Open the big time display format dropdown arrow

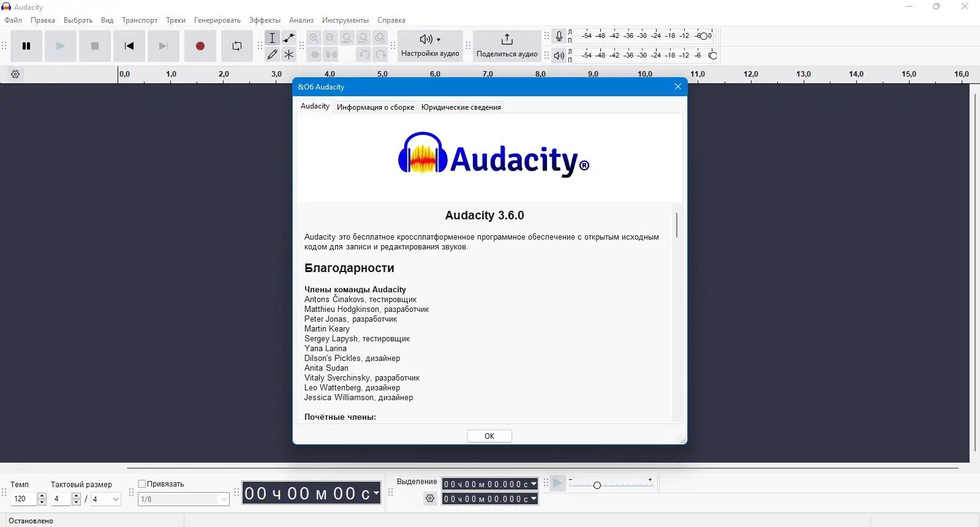pyautogui.click(x=376, y=493)
